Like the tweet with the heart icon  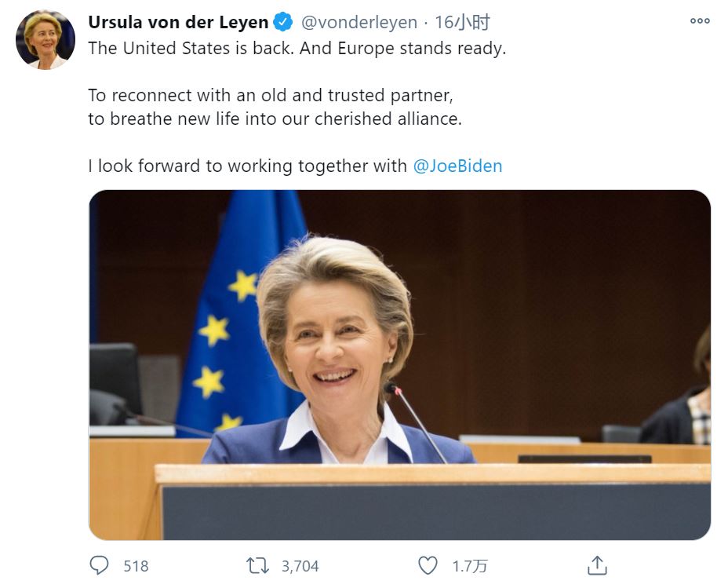click(x=427, y=565)
